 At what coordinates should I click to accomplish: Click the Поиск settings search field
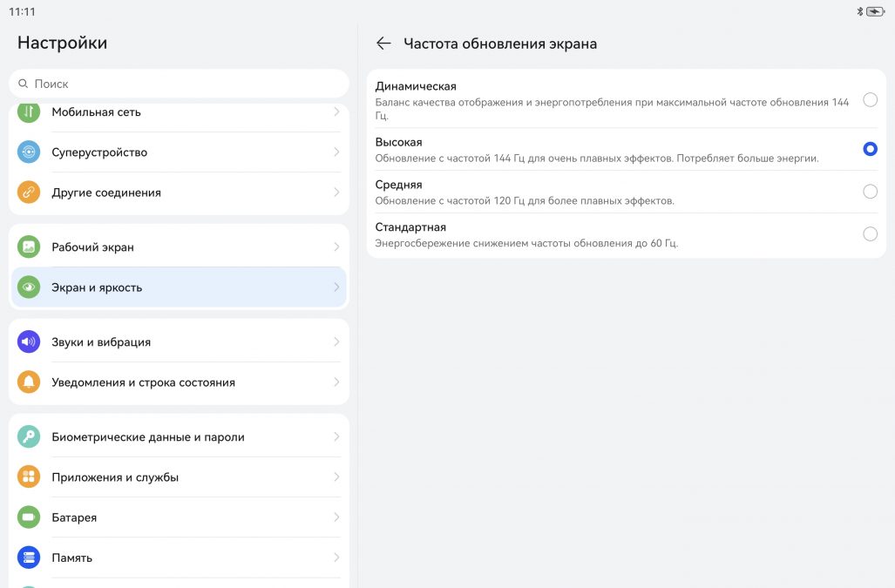179,84
